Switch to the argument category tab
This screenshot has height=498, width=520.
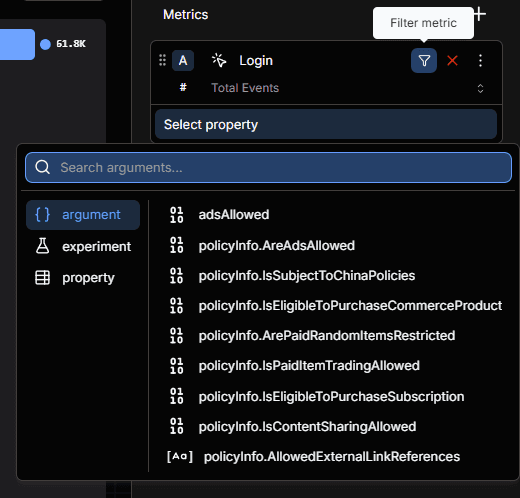pos(83,215)
